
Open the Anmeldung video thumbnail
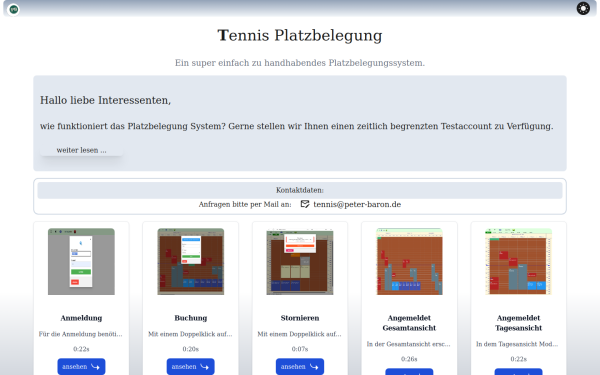(81, 262)
